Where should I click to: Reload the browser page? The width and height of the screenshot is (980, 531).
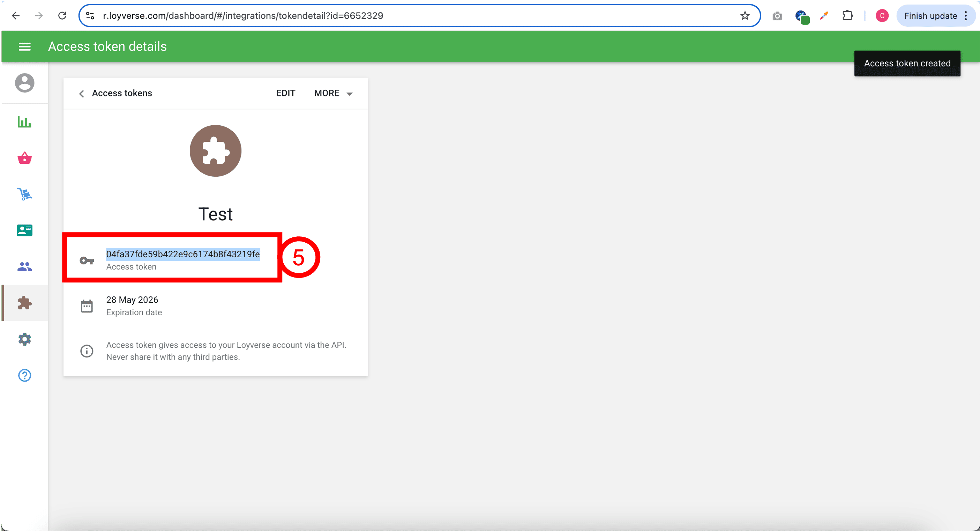pyautogui.click(x=62, y=16)
